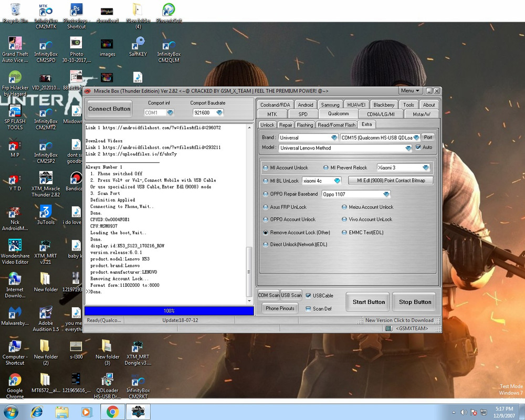The height and width of the screenshot is (420, 525).
Task: Switch to the SPD tab
Action: [x=303, y=114]
